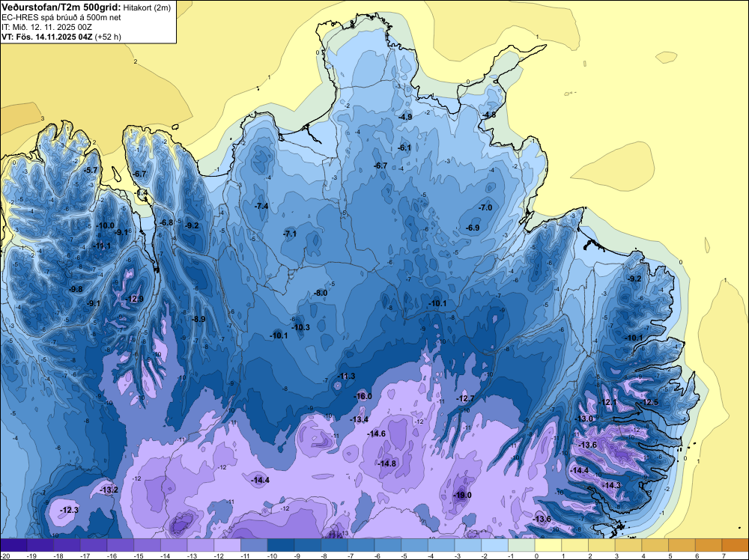Viewport: 749px width, 560px height.
Task: Click the 'IT: Mið. 12. 11. 2025 00Z' line
Action: point(46,27)
